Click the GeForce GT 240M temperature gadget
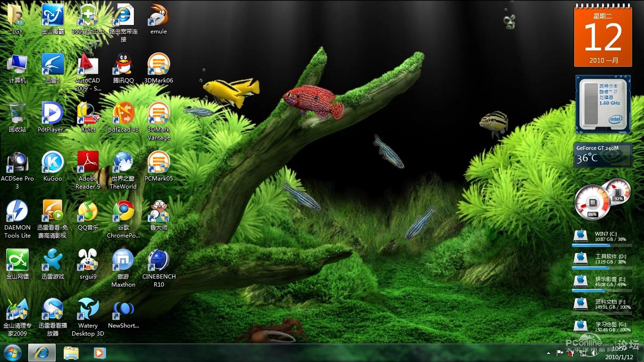 point(603,155)
